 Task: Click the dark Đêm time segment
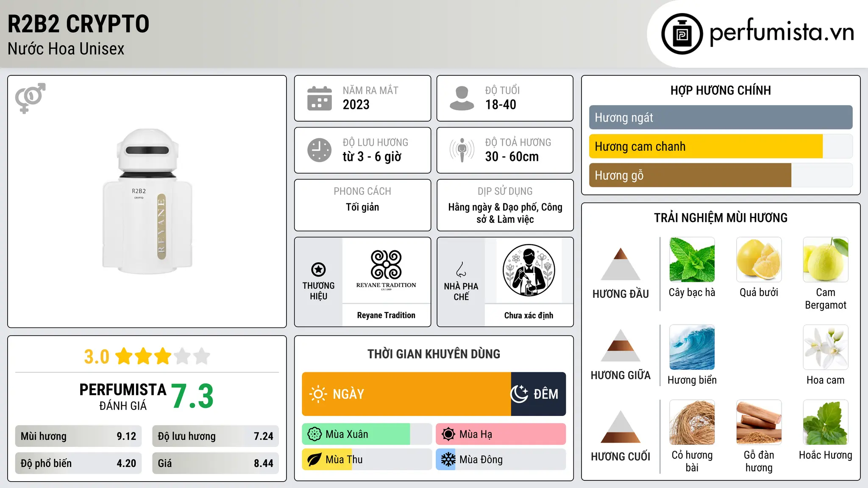click(x=538, y=394)
